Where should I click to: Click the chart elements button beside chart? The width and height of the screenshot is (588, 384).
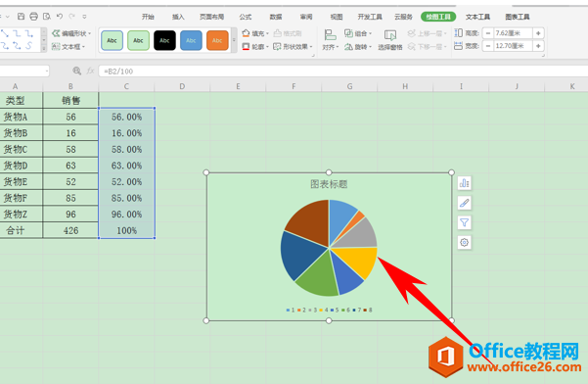(x=465, y=183)
